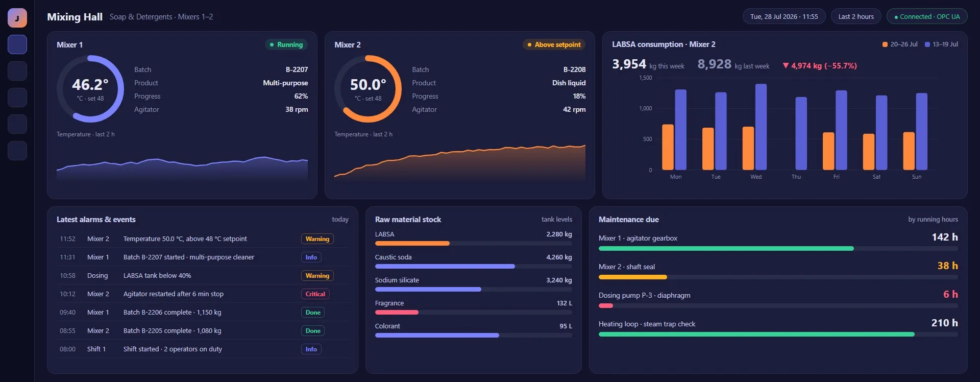Image resolution: width=980 pixels, height=382 pixels.
Task: Click Mixer 2 progress value 18%
Action: 579,96
